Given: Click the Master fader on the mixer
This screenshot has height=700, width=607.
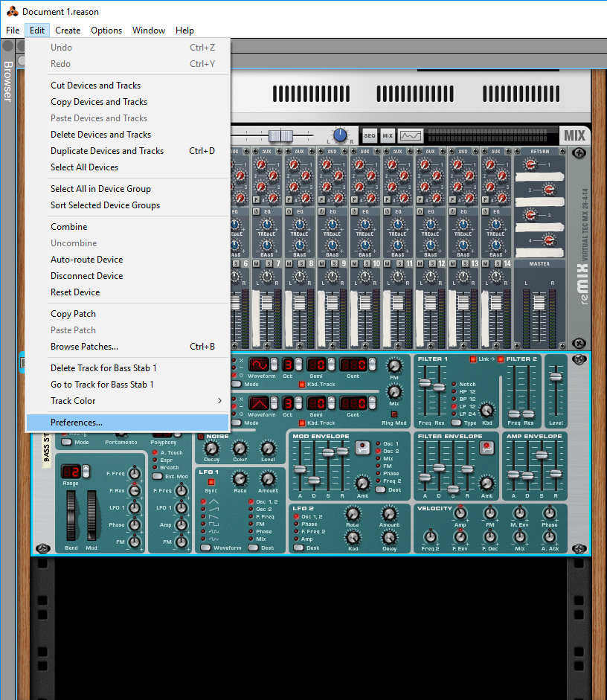Looking at the screenshot, I should 539,303.
